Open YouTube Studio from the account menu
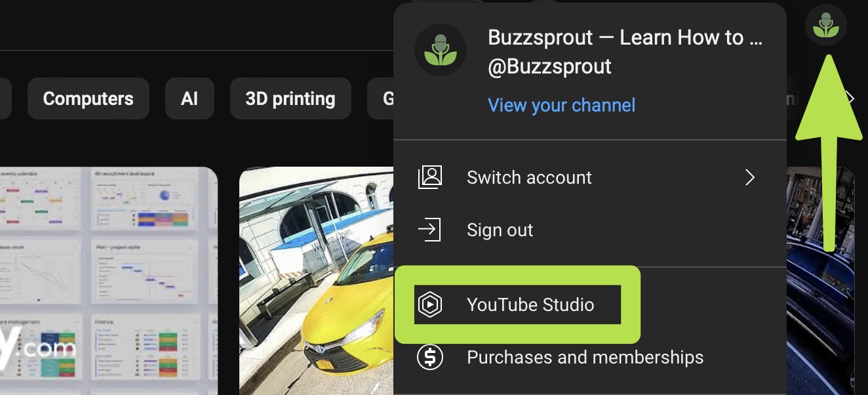868x395 pixels. [x=530, y=304]
